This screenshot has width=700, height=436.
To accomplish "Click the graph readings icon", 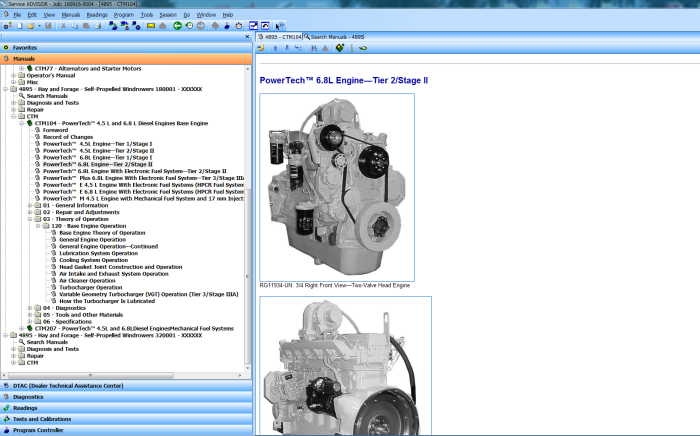I will pos(254,26).
